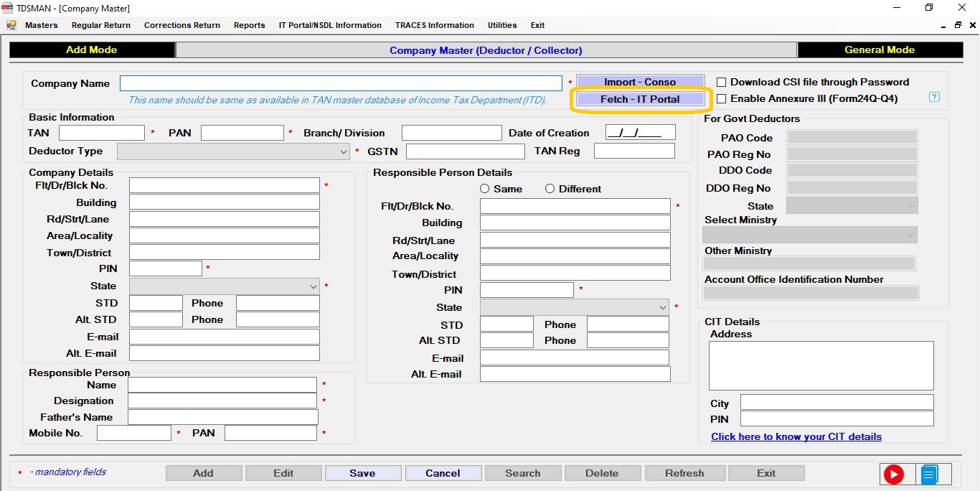
Task: Choose the Different radio option
Action: click(x=550, y=189)
